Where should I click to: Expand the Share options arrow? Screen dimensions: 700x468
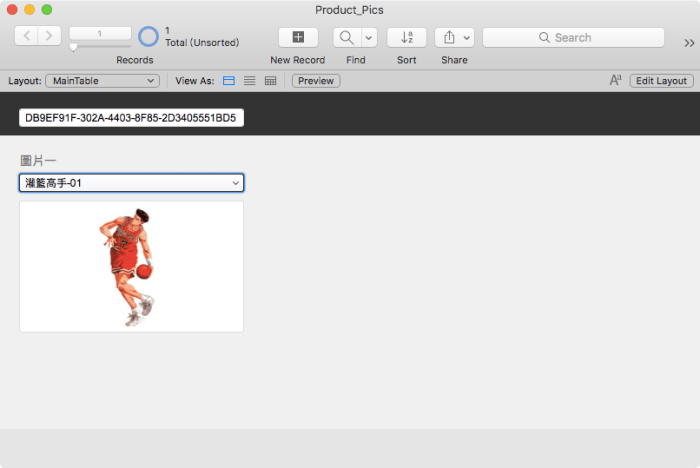click(x=466, y=37)
